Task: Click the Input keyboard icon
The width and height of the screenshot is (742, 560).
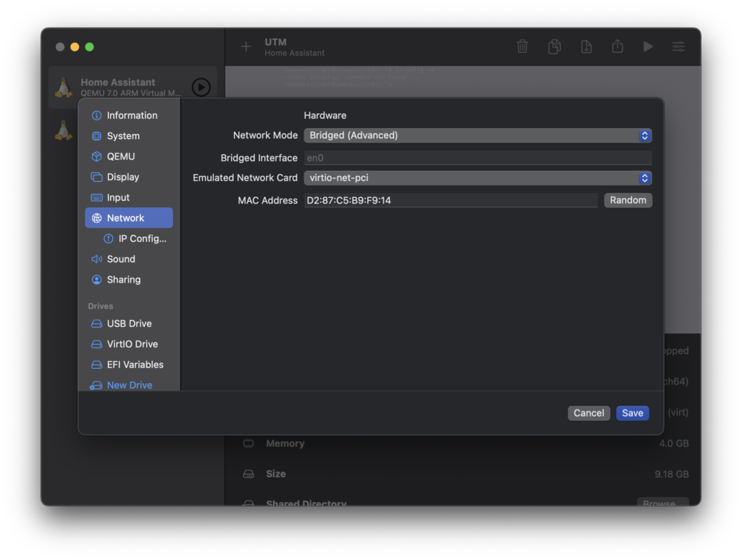Action: point(96,198)
